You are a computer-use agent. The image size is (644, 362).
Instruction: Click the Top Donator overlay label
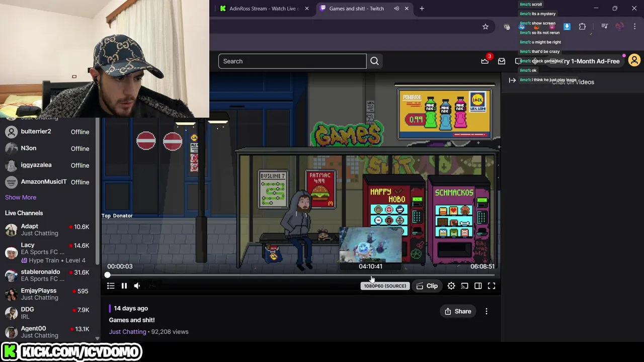click(117, 216)
